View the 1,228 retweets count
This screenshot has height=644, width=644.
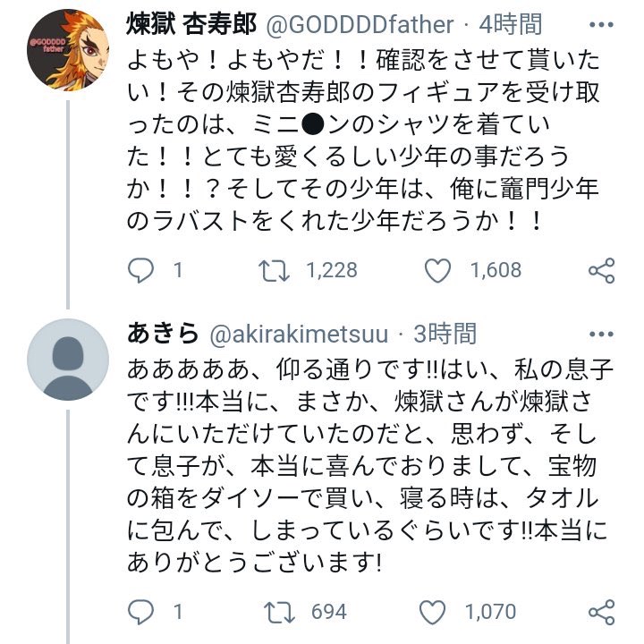pos(332,271)
